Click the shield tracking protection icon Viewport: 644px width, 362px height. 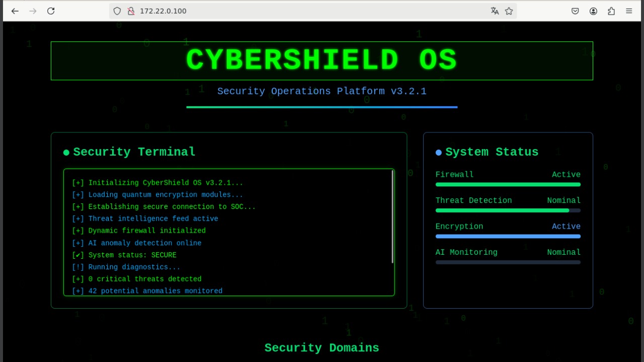point(117,11)
